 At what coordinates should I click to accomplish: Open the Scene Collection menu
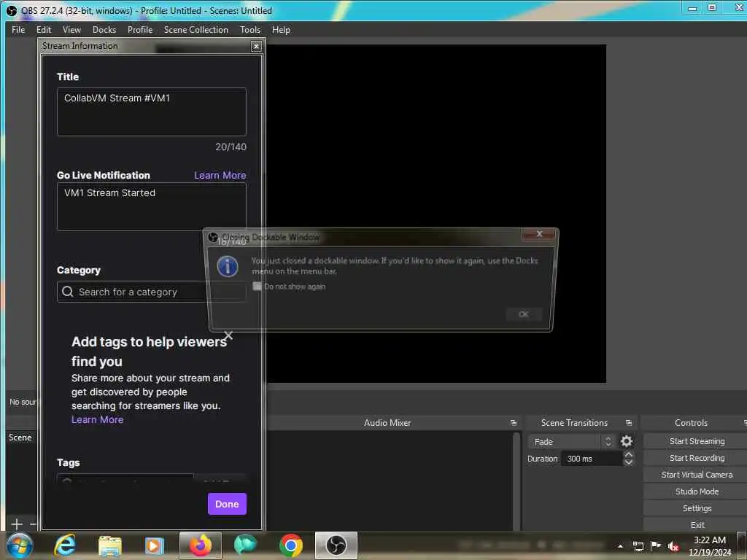[x=196, y=29]
